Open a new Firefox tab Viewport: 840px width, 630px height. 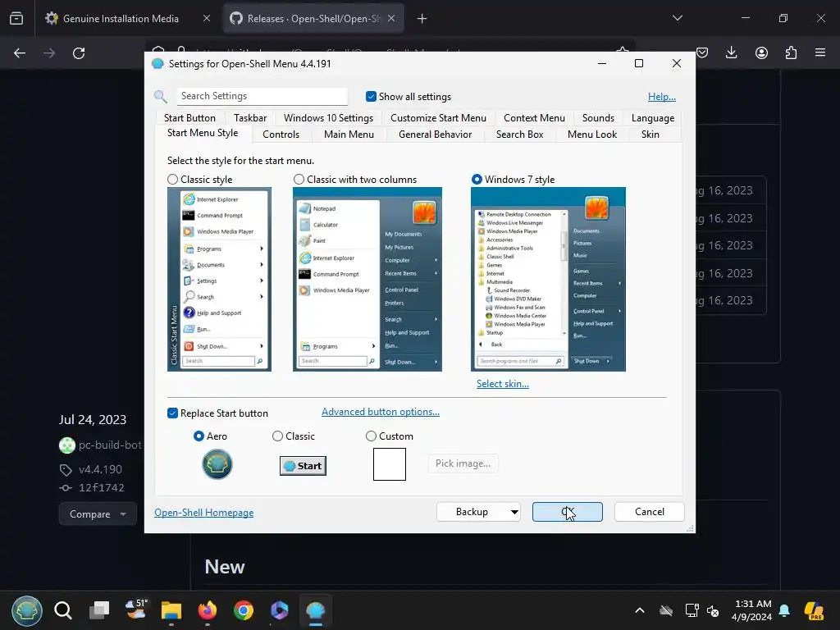(x=422, y=18)
